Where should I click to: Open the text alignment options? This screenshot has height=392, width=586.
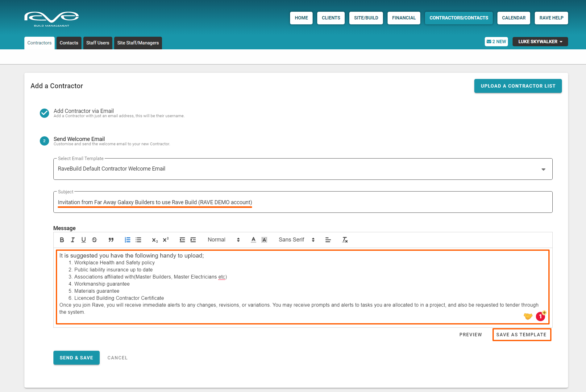pos(328,240)
